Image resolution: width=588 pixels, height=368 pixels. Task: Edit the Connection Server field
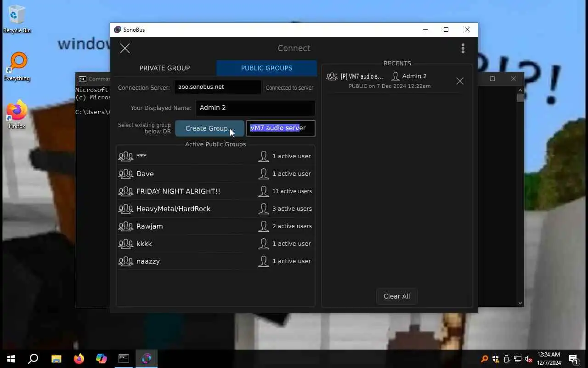(218, 87)
